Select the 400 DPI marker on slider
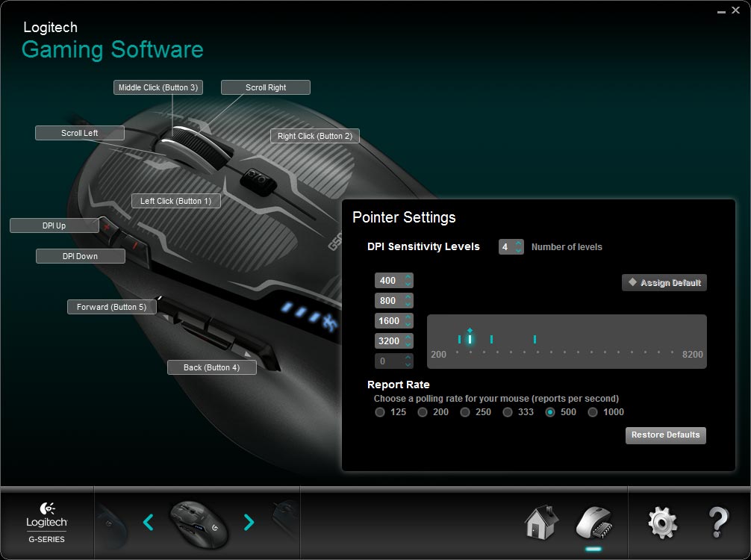The height and width of the screenshot is (560, 751). tap(459, 339)
